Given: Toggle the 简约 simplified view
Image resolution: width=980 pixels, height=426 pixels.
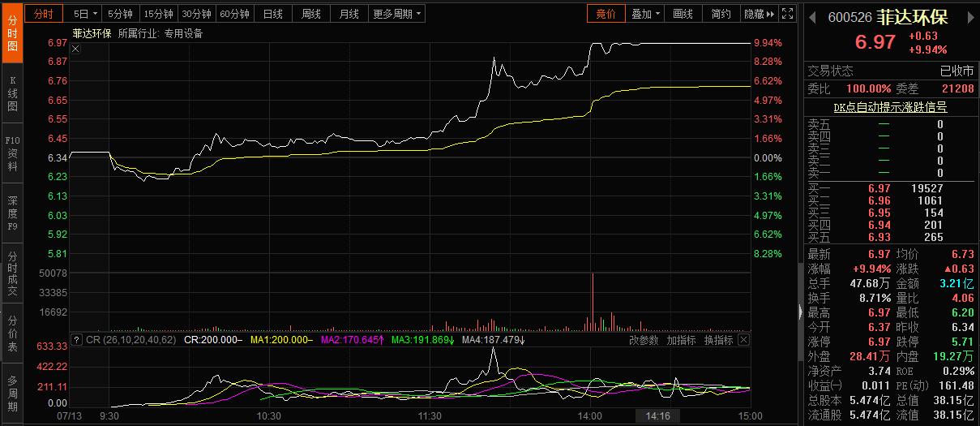Looking at the screenshot, I should point(721,14).
